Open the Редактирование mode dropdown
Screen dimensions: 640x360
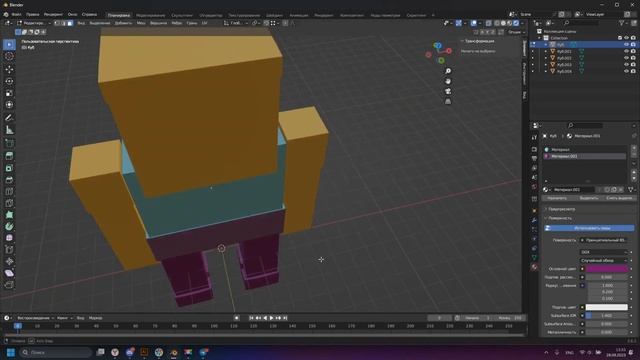point(33,23)
